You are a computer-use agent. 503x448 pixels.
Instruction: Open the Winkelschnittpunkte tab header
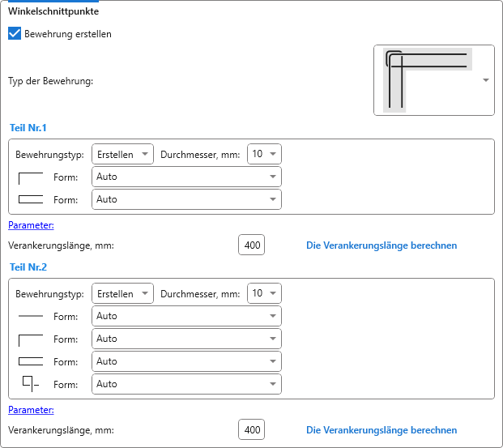pos(53,11)
